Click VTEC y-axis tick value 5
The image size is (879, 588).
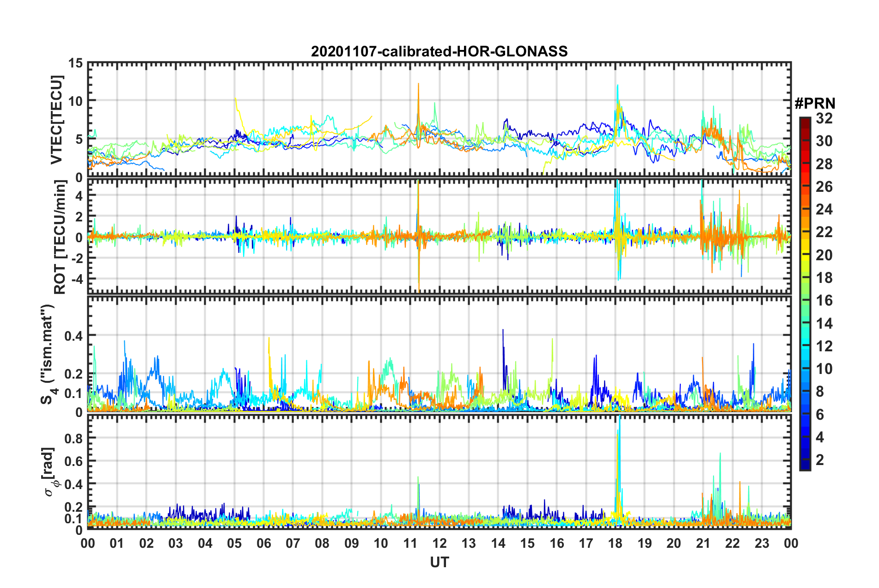[x=79, y=139]
